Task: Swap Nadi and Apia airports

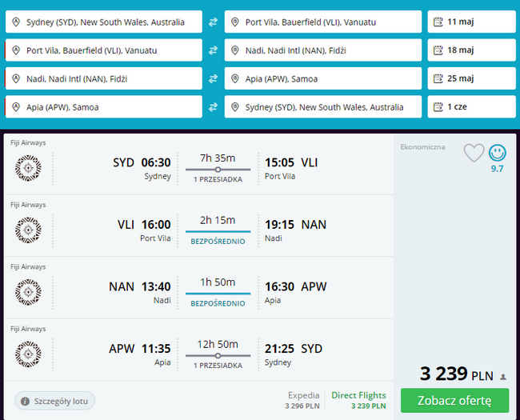Action: pyautogui.click(x=213, y=78)
